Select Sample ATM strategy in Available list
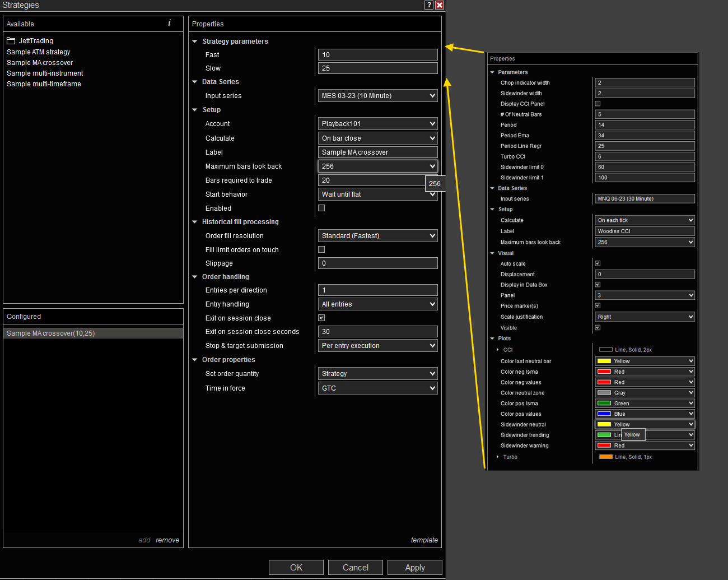 [x=39, y=52]
